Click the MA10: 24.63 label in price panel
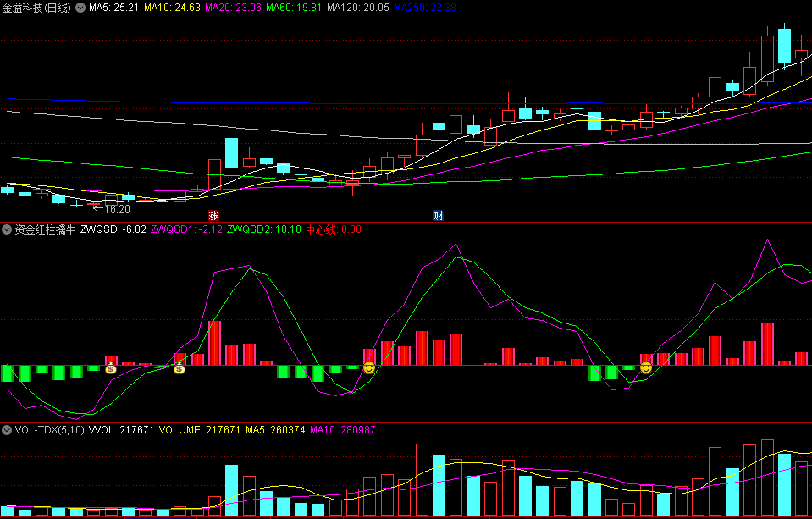 point(172,8)
